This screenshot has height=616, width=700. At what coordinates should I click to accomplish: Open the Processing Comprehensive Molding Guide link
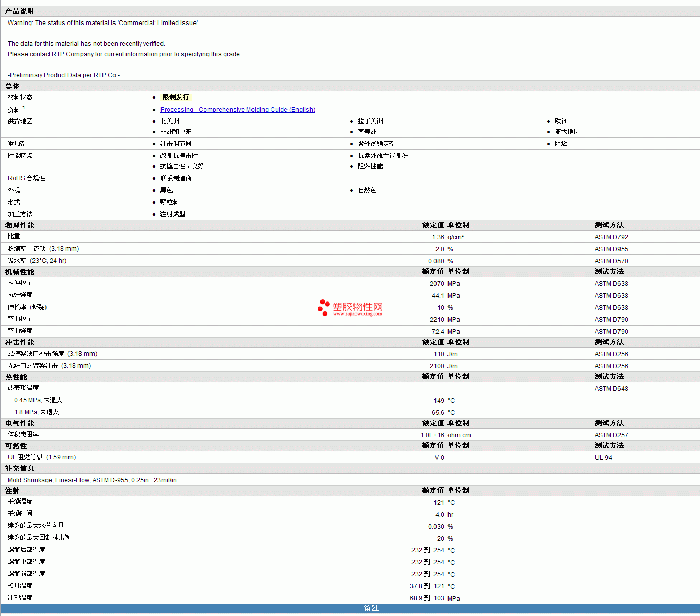(x=237, y=110)
